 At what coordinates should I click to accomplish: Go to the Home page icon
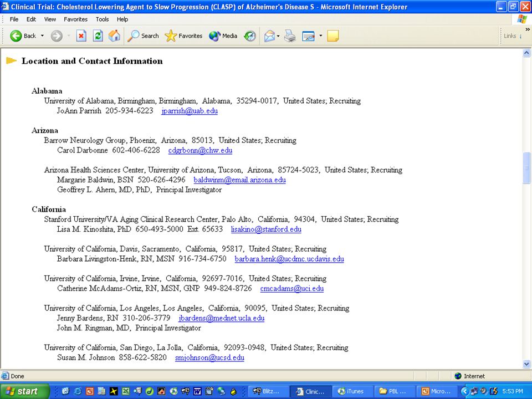pyautogui.click(x=114, y=35)
